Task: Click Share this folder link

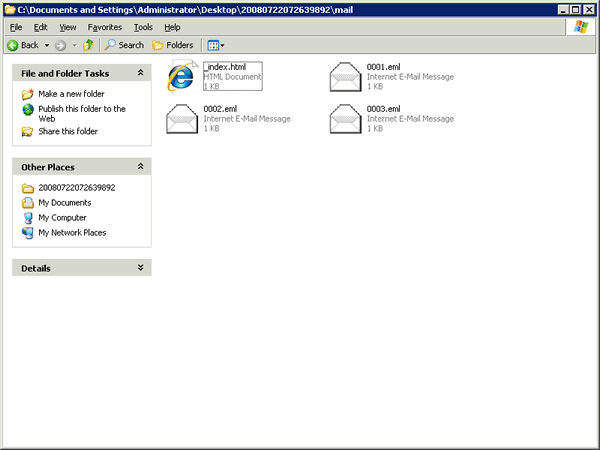Action: click(x=68, y=131)
